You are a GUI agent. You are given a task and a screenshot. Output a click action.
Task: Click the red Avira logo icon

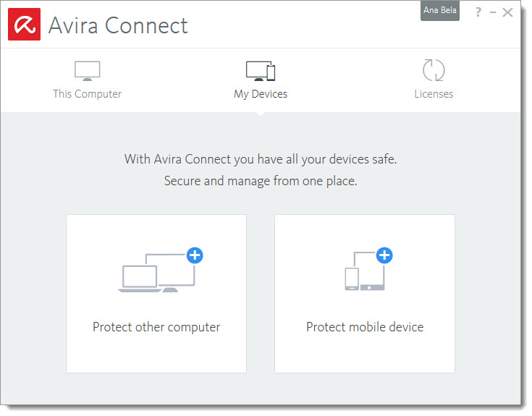click(24, 25)
